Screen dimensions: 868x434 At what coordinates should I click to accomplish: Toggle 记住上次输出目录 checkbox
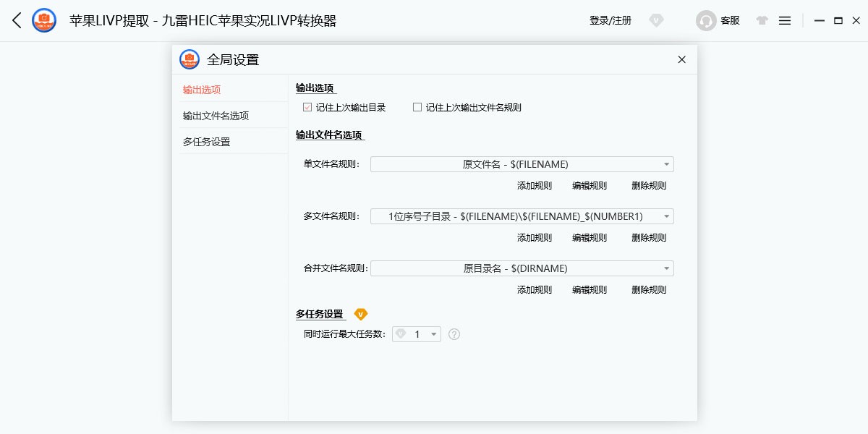[x=307, y=107]
